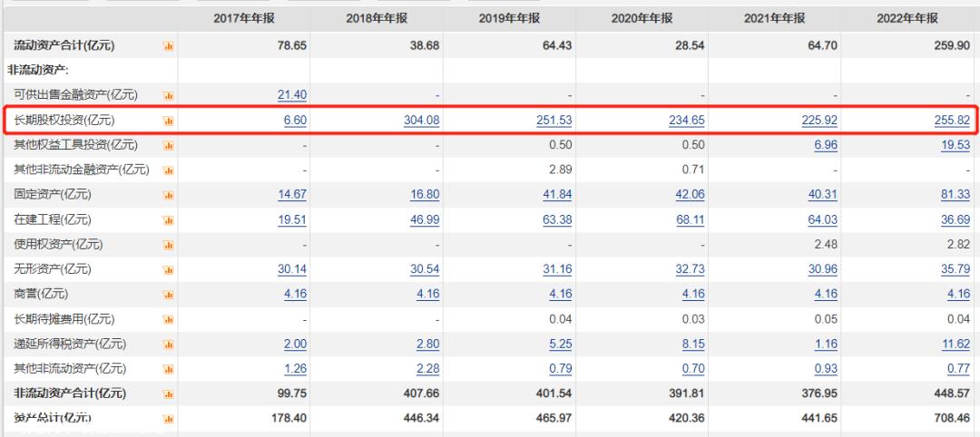Click 2018 长期股权投资 value 304.08
980x437 pixels.
coord(422,120)
